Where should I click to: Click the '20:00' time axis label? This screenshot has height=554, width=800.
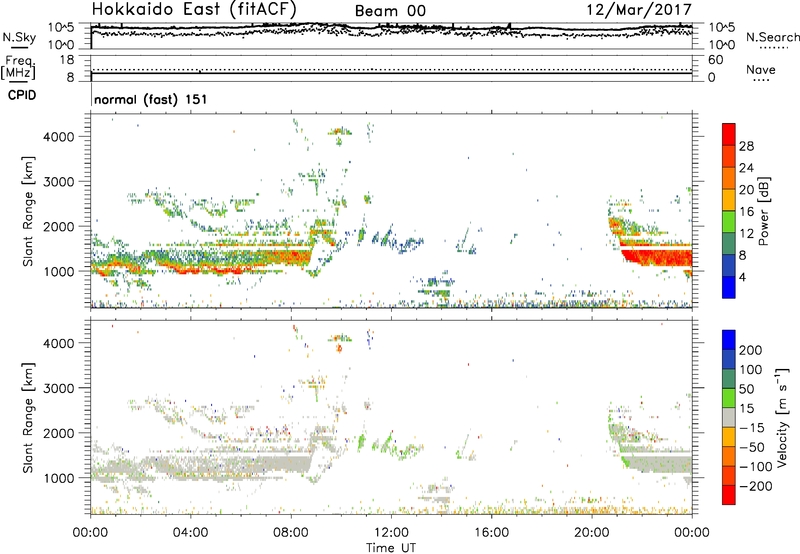(x=591, y=533)
